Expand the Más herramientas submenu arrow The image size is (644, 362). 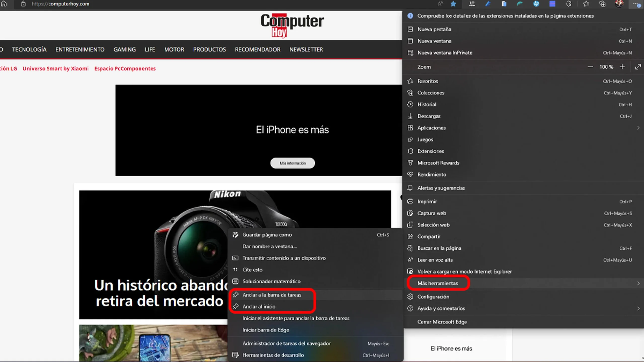pyautogui.click(x=638, y=283)
